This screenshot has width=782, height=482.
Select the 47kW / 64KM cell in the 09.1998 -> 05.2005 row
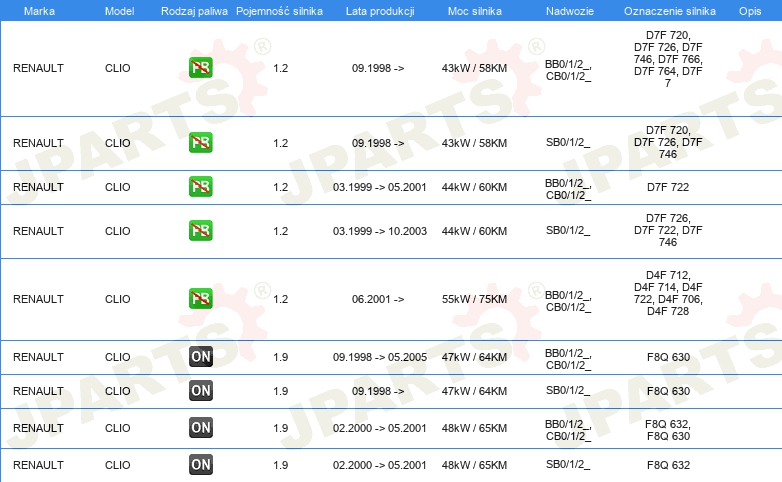pos(474,357)
